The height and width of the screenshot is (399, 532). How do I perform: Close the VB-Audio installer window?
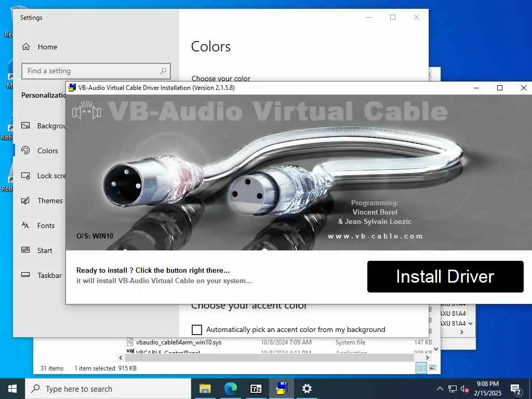[523, 88]
